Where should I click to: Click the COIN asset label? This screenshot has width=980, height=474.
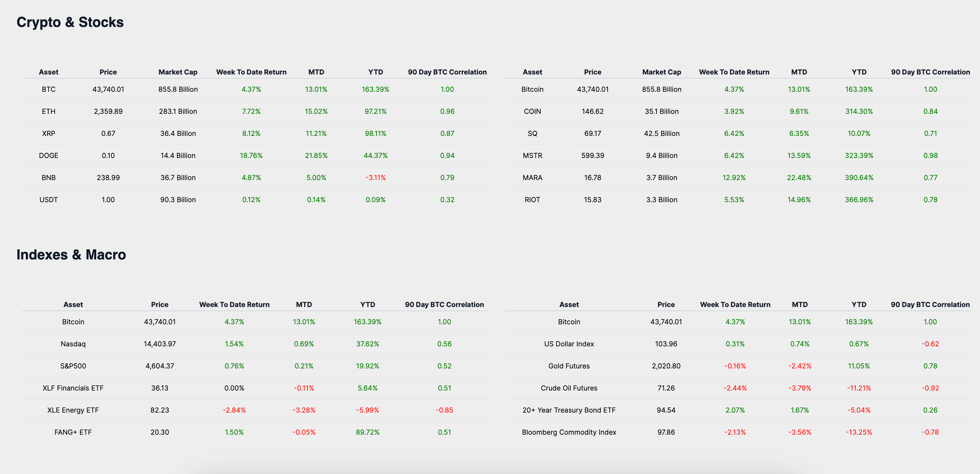532,111
